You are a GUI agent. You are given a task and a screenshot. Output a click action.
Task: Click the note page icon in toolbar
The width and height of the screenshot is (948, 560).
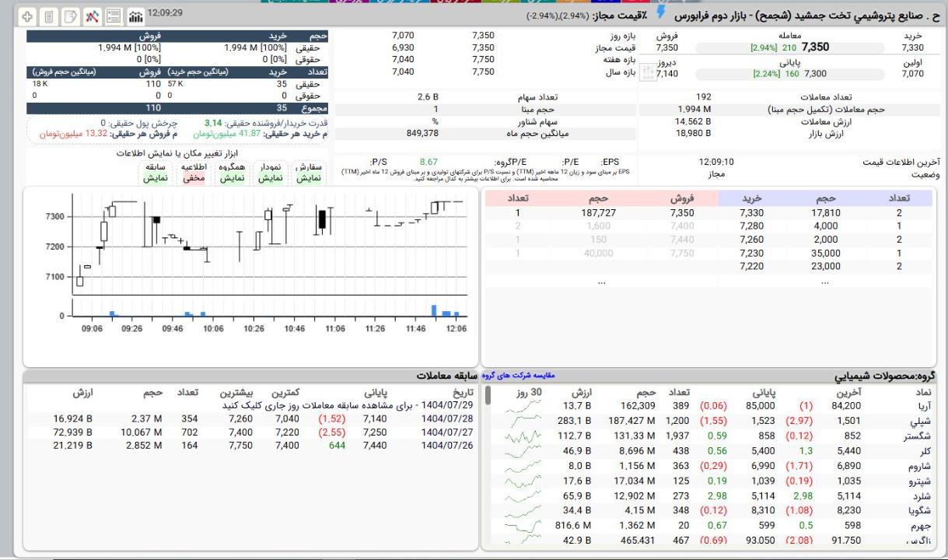(x=71, y=16)
